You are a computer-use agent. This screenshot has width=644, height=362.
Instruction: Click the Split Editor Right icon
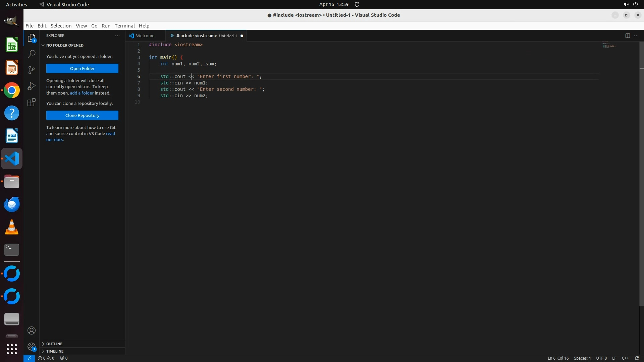[x=627, y=36]
